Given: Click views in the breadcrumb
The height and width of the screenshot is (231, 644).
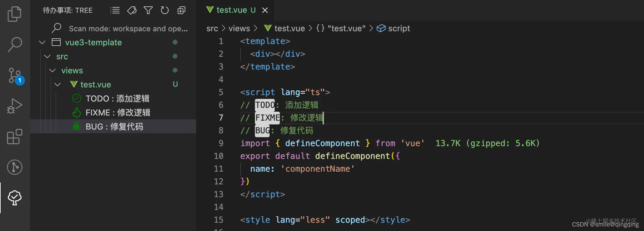Looking at the screenshot, I should [x=239, y=28].
